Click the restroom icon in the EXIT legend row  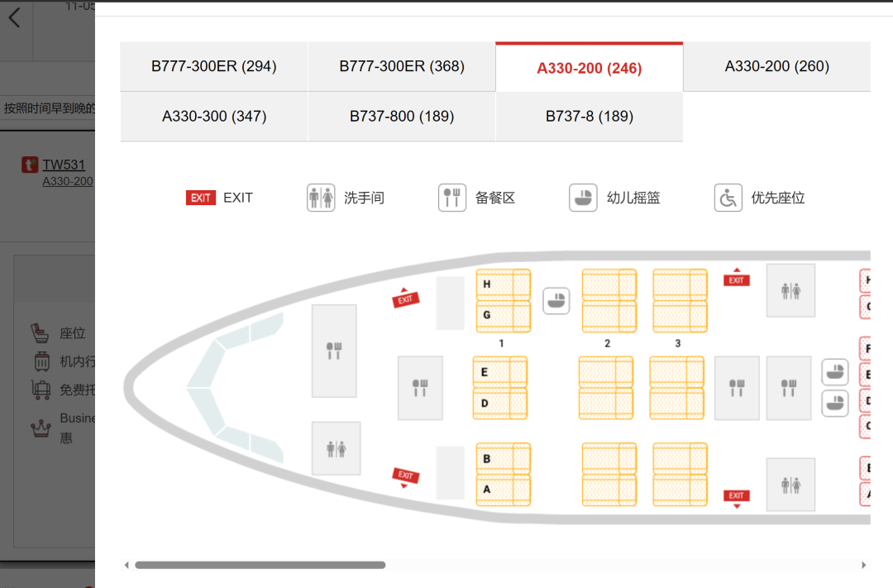[x=321, y=198]
